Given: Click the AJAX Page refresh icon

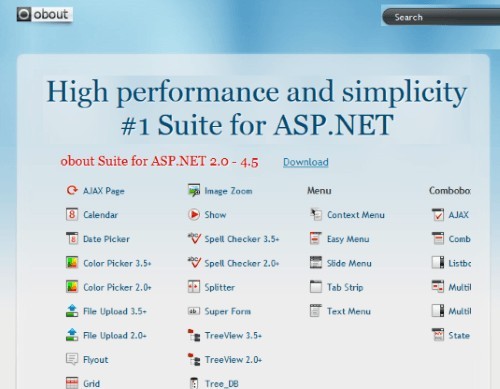Looking at the screenshot, I should click(72, 190).
